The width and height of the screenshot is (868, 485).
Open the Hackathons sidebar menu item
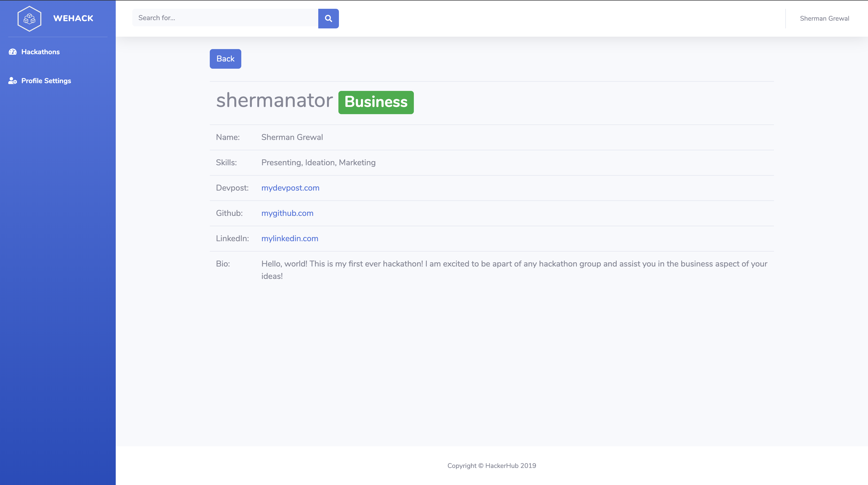(x=41, y=52)
